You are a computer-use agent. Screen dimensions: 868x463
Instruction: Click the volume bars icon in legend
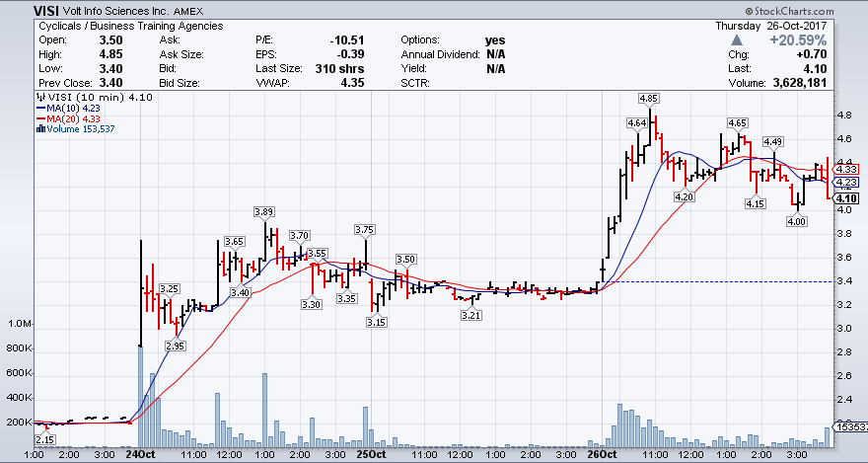pyautogui.click(x=39, y=129)
